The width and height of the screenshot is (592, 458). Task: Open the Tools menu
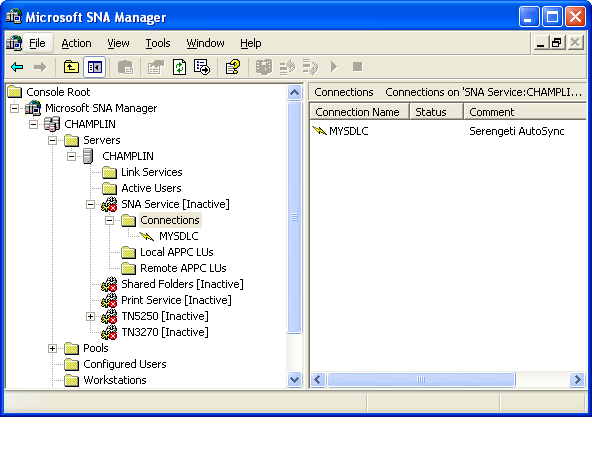coord(158,43)
